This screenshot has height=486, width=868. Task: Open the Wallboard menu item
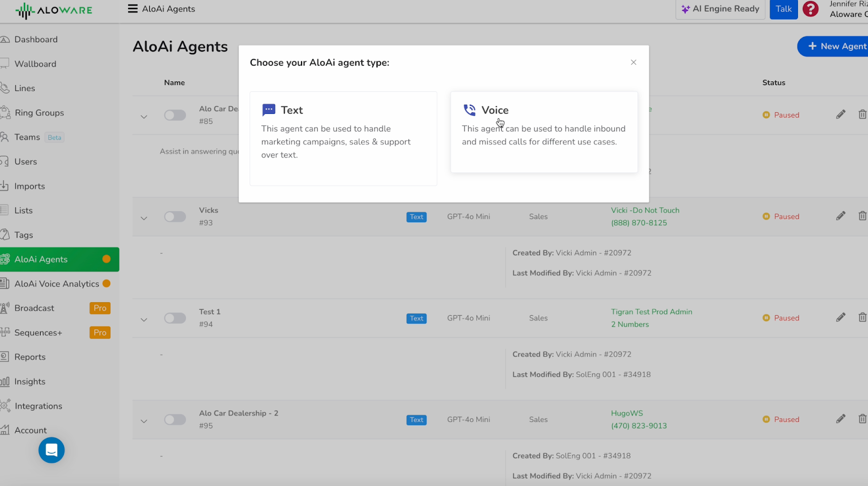click(x=59, y=64)
